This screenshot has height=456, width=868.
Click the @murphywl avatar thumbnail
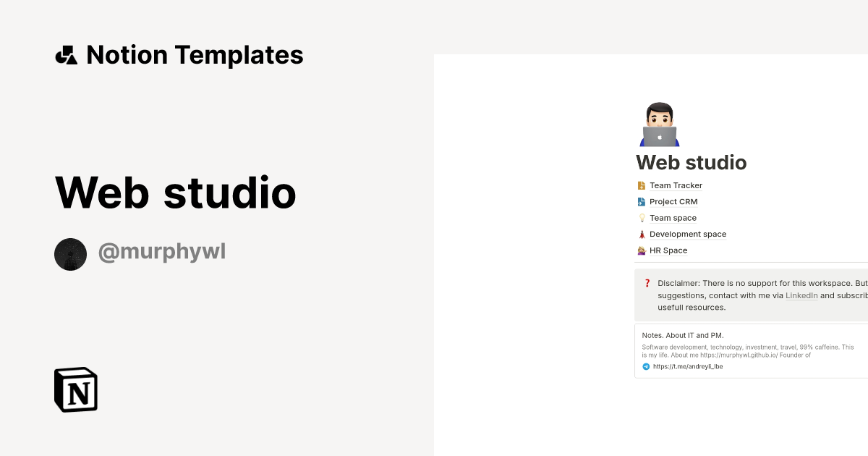[x=70, y=254]
